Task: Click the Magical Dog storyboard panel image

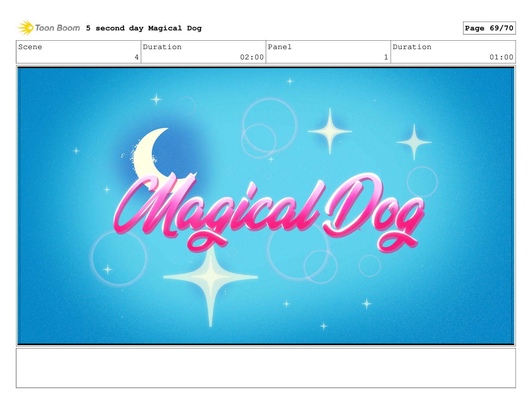Action: [266, 206]
